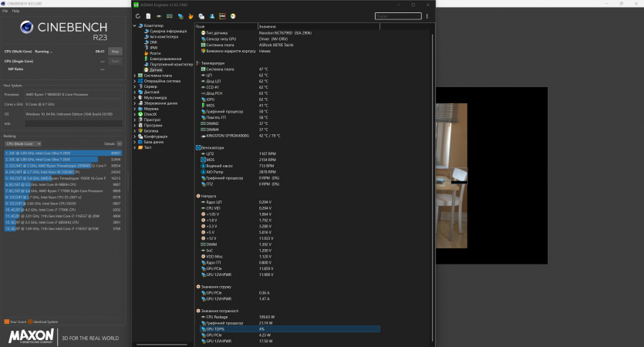This screenshot has height=347, width=644.
Task: Click the user icon in AIDA64 toolbar
Action: [x=211, y=15]
